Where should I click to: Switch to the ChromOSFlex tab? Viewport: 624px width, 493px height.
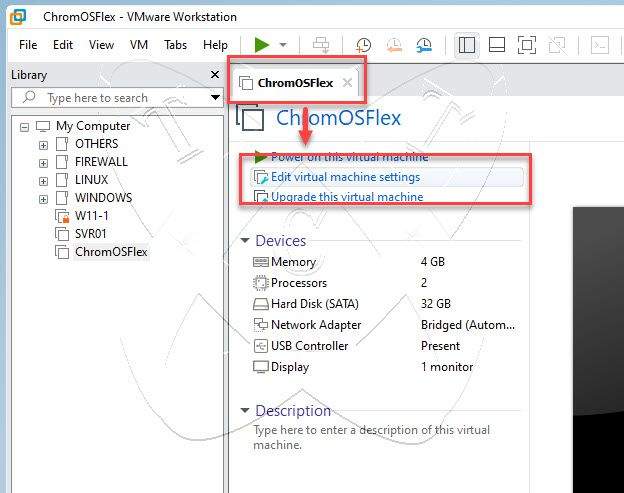pyautogui.click(x=295, y=83)
